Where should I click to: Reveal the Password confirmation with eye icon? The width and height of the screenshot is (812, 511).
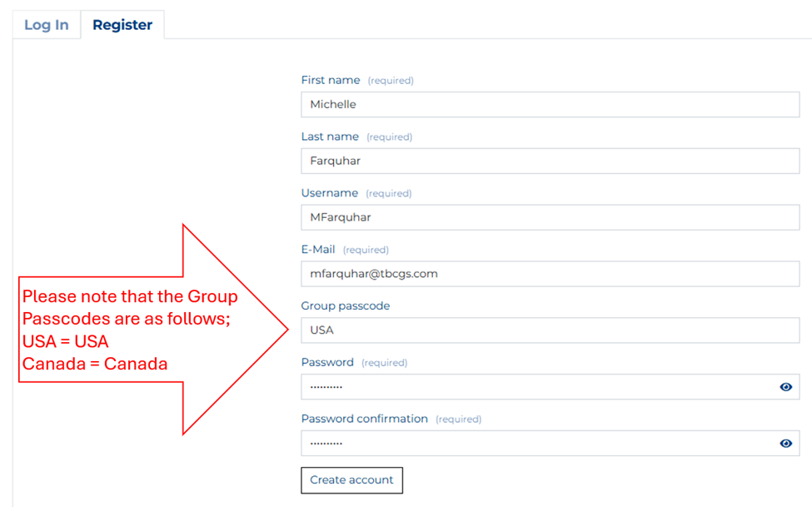tap(785, 444)
